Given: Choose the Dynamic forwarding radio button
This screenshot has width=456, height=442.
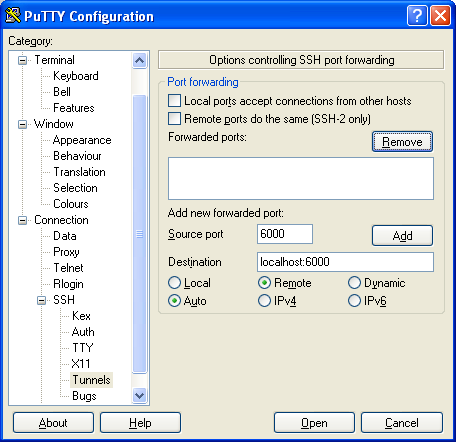Looking at the screenshot, I should click(354, 283).
